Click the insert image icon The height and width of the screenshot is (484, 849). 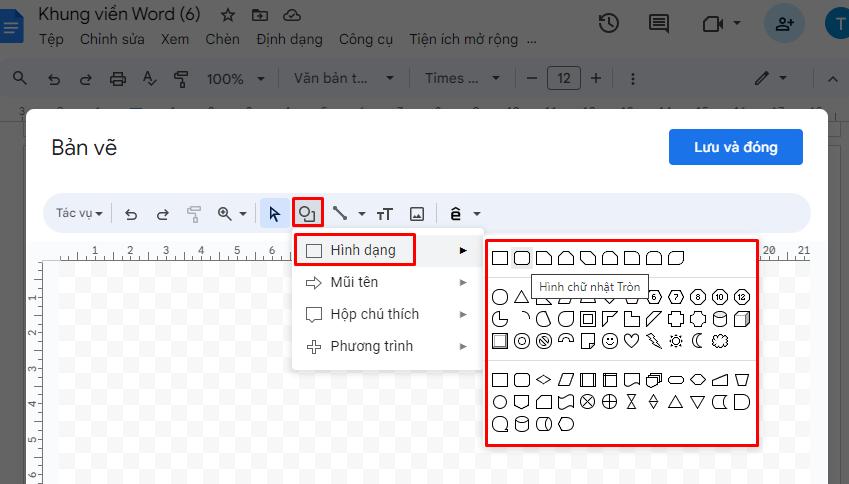tap(417, 213)
